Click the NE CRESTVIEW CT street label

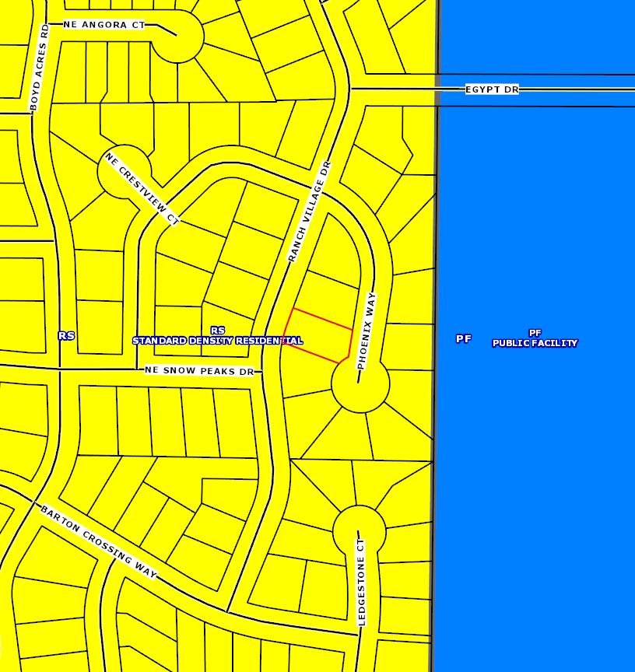tap(142, 189)
